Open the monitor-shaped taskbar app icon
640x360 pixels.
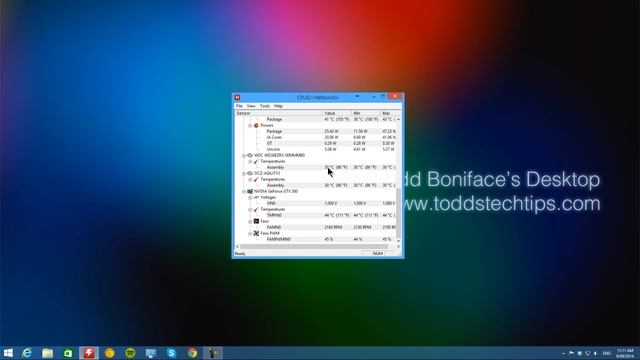[x=151, y=353]
